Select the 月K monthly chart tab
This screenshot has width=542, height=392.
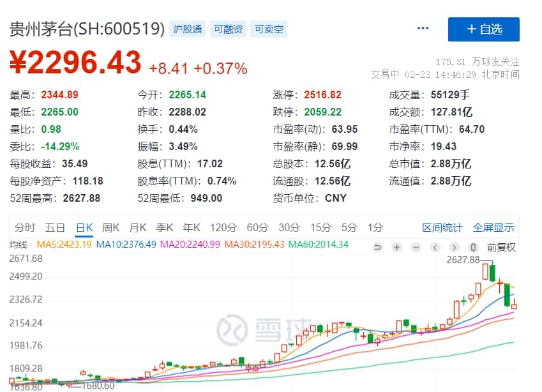138,227
